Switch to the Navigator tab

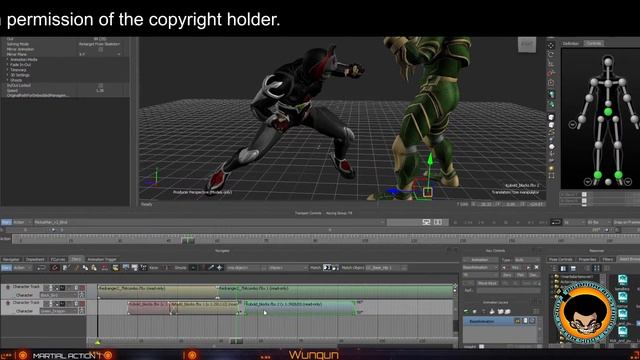click(x=11, y=259)
